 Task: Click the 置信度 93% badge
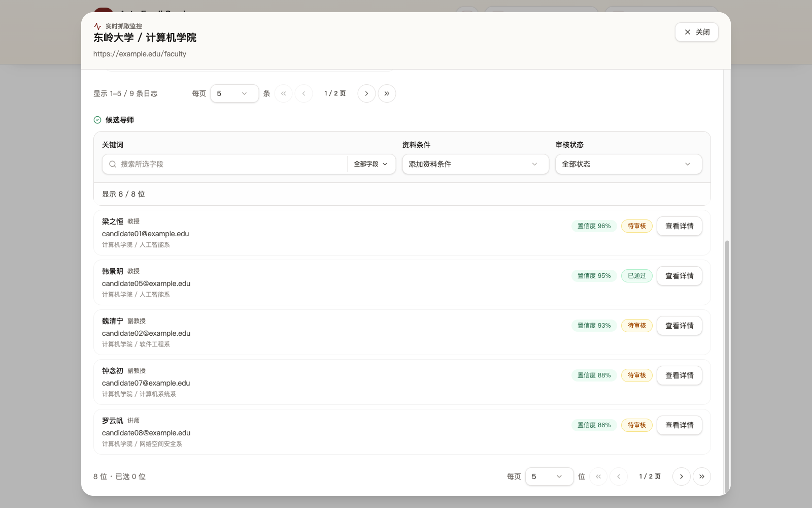click(x=594, y=326)
